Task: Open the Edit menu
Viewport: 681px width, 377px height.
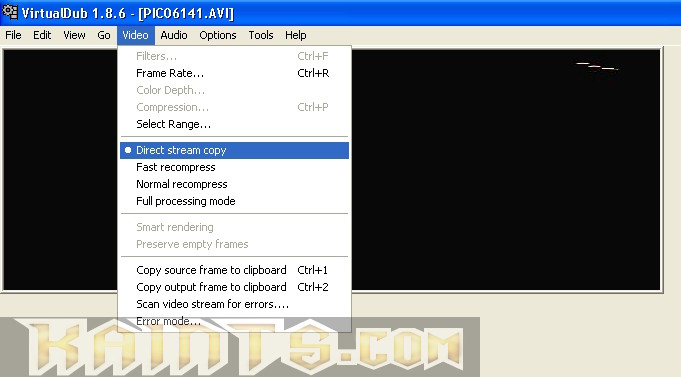Action: (42, 35)
